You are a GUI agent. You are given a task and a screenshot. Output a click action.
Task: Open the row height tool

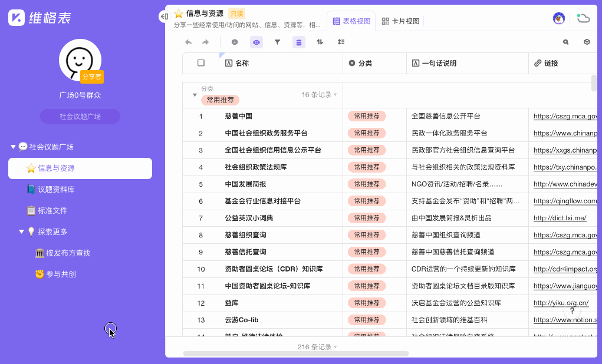click(x=341, y=42)
